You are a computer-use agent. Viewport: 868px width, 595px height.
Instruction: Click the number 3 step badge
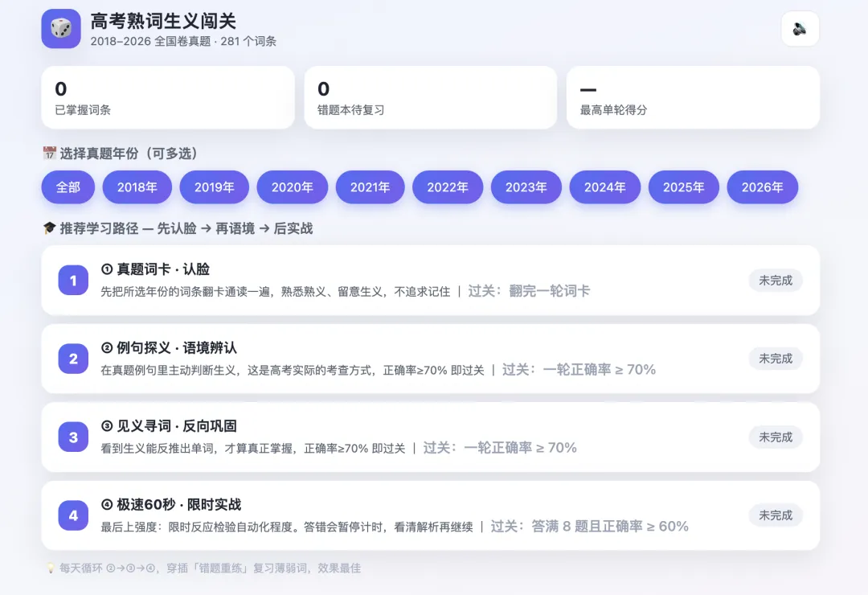coord(73,437)
